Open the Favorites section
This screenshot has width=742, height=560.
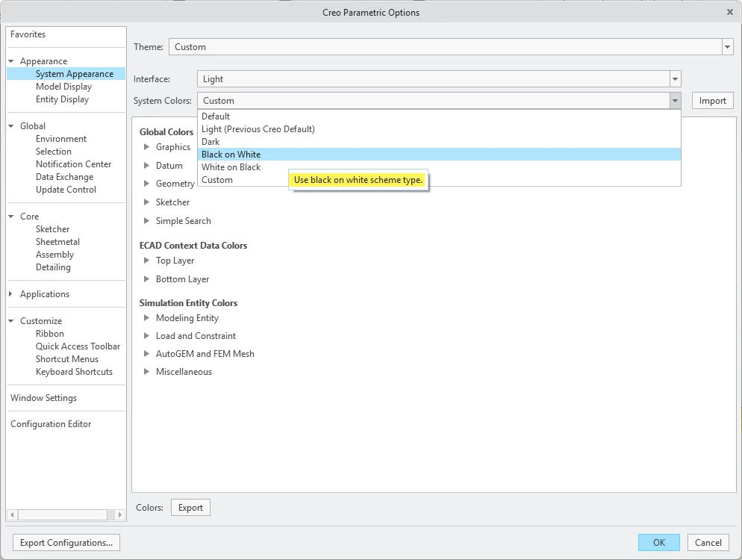coord(28,34)
